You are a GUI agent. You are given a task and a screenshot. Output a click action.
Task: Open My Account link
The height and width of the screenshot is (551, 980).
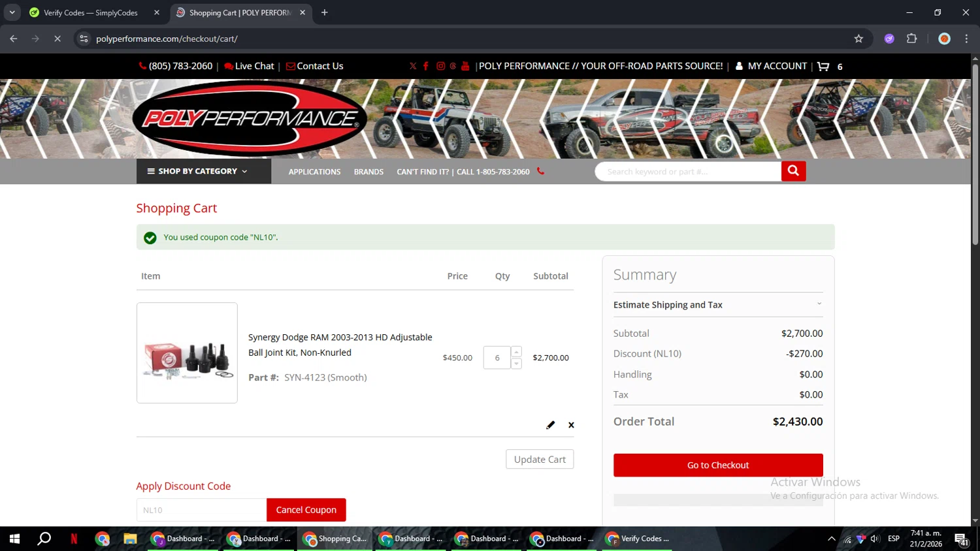(x=771, y=66)
